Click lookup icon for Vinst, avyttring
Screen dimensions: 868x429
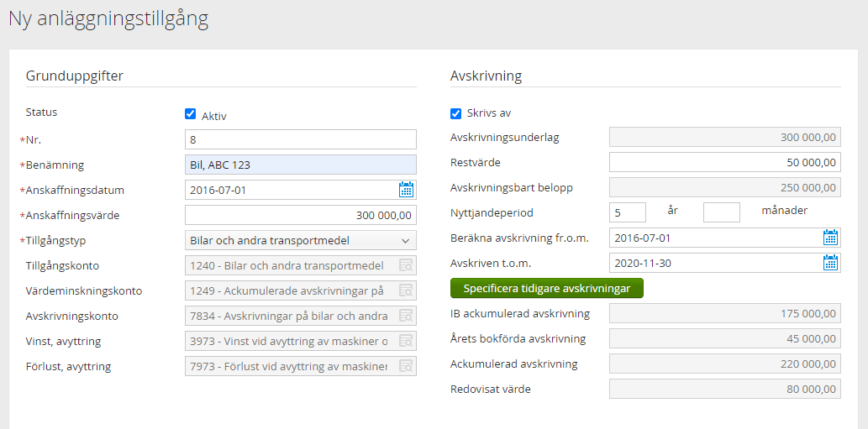tap(406, 341)
